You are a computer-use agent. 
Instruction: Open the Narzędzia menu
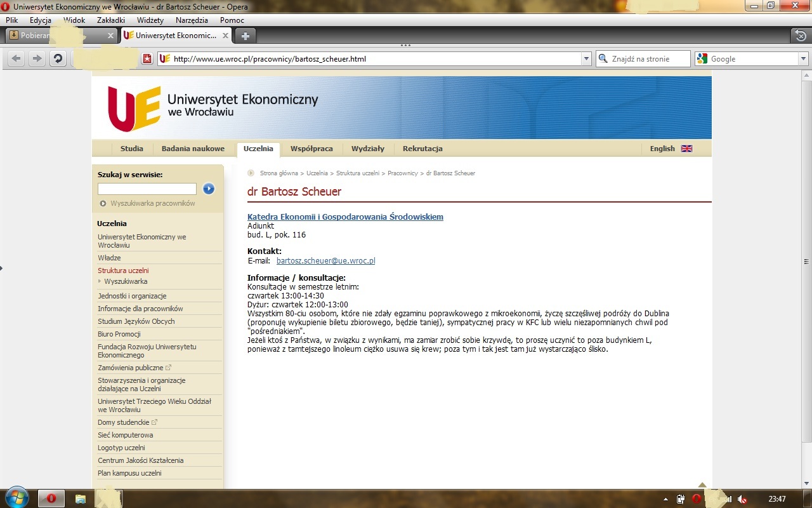[x=192, y=20]
